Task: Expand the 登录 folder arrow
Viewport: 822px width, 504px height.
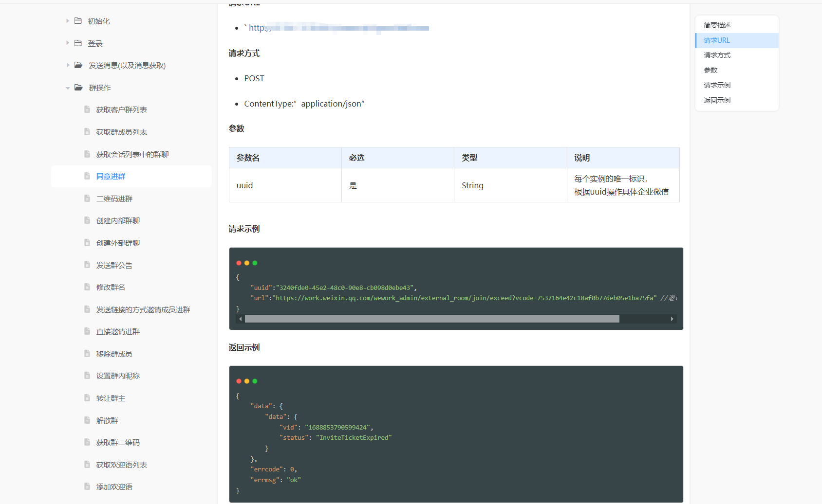Action: [x=68, y=43]
